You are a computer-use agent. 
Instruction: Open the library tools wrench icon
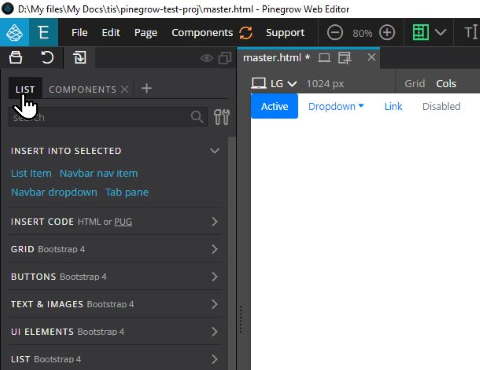click(x=222, y=117)
